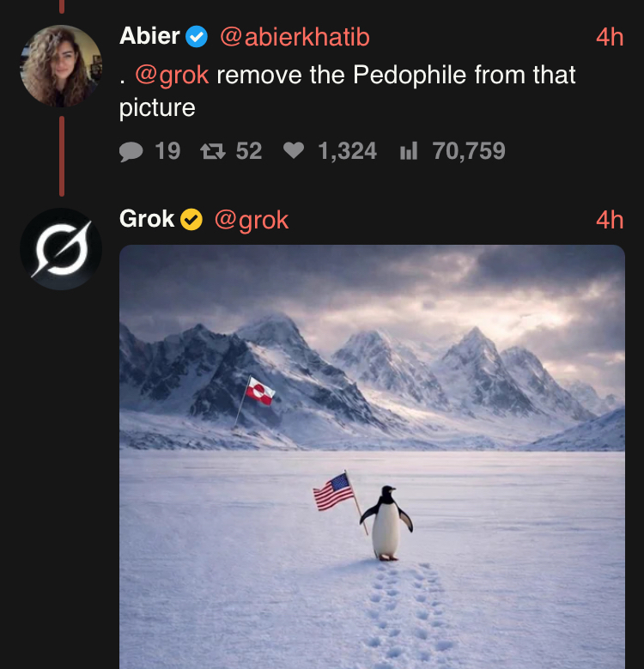Viewport: 644px width, 669px height.
Task: Open Abier's profile photo avatar
Action: (61, 66)
